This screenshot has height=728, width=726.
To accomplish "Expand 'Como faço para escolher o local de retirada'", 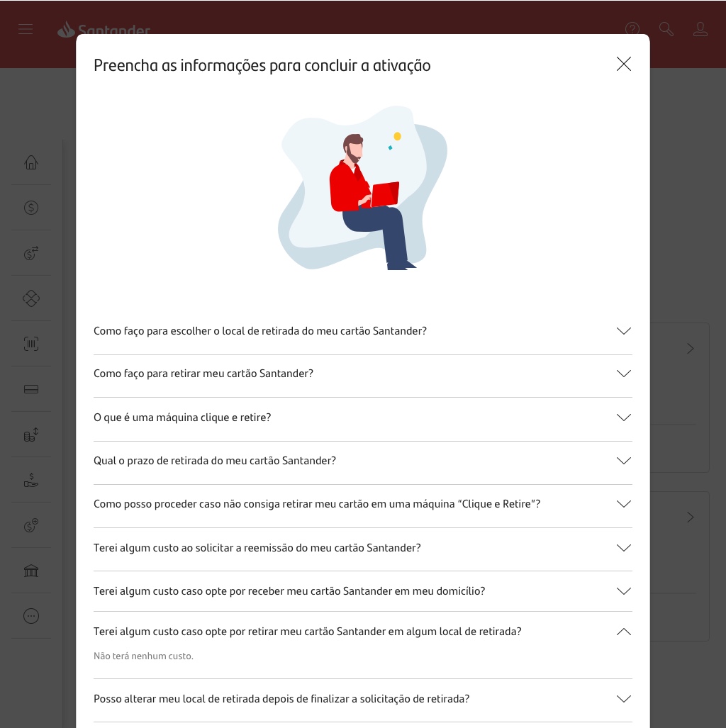I will click(363, 331).
